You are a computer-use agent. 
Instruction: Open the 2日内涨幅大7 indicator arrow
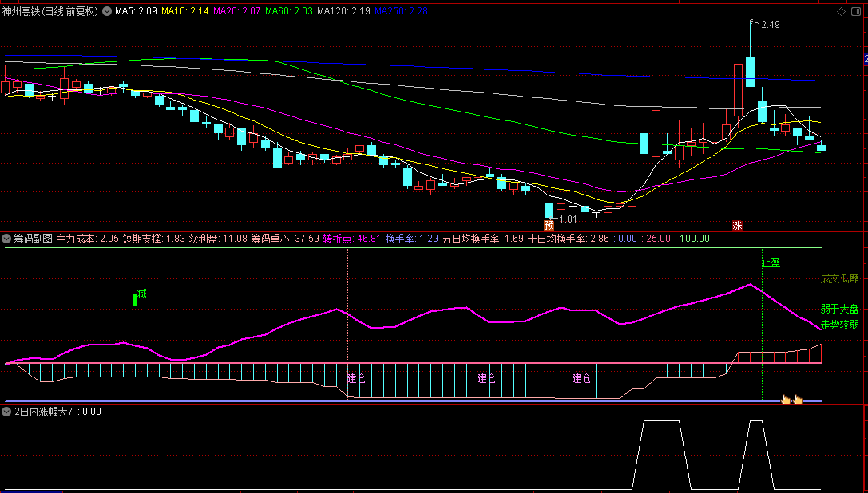[6, 412]
